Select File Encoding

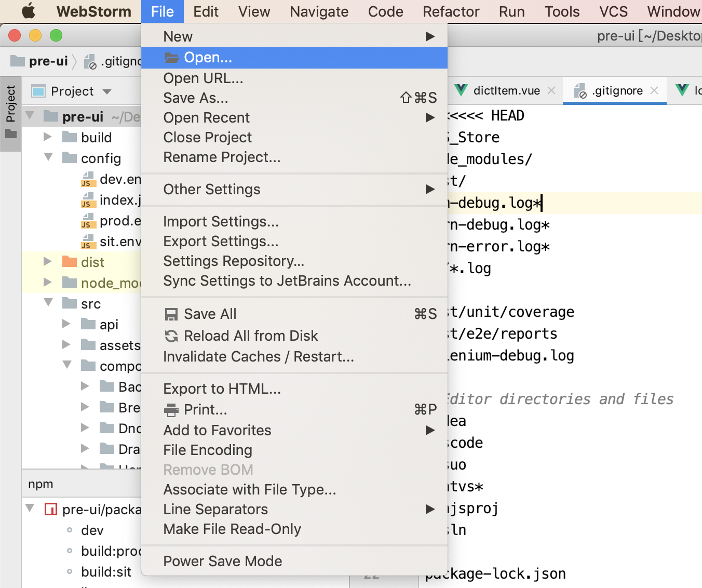tap(294, 450)
